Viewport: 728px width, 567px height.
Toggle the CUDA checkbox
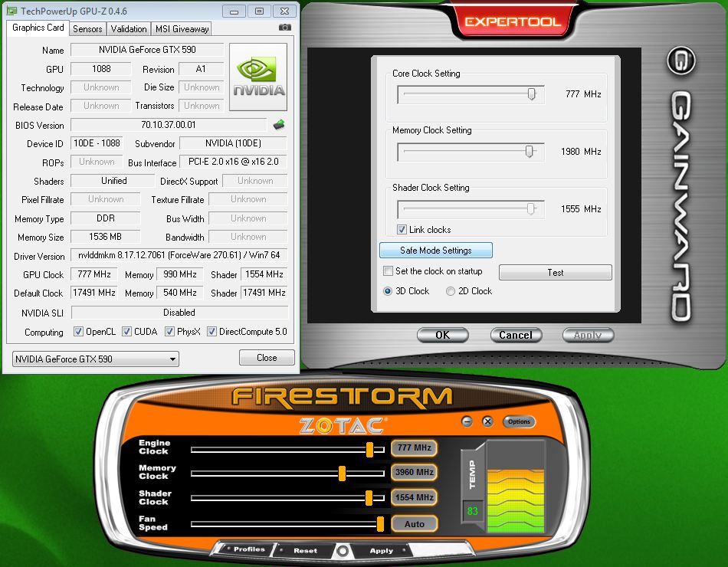[x=126, y=332]
